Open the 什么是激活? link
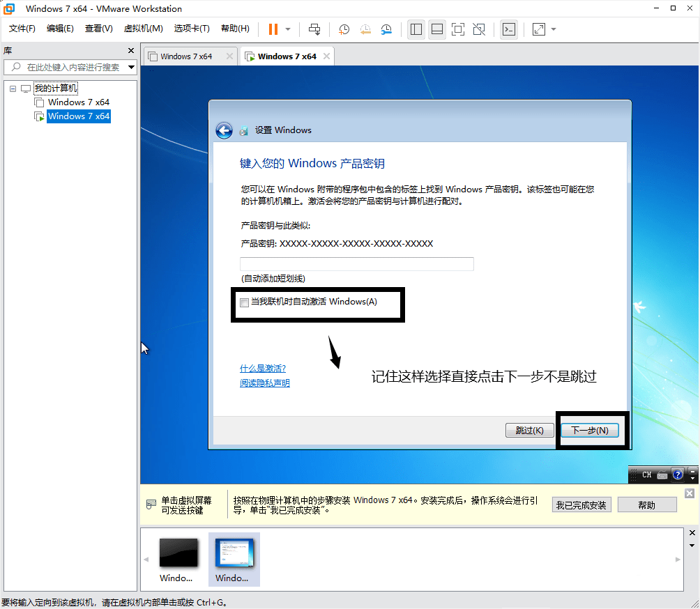 tap(262, 369)
